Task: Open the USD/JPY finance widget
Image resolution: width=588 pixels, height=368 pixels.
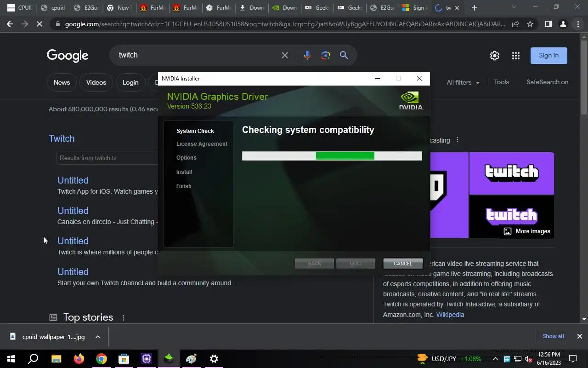Action: (449, 359)
